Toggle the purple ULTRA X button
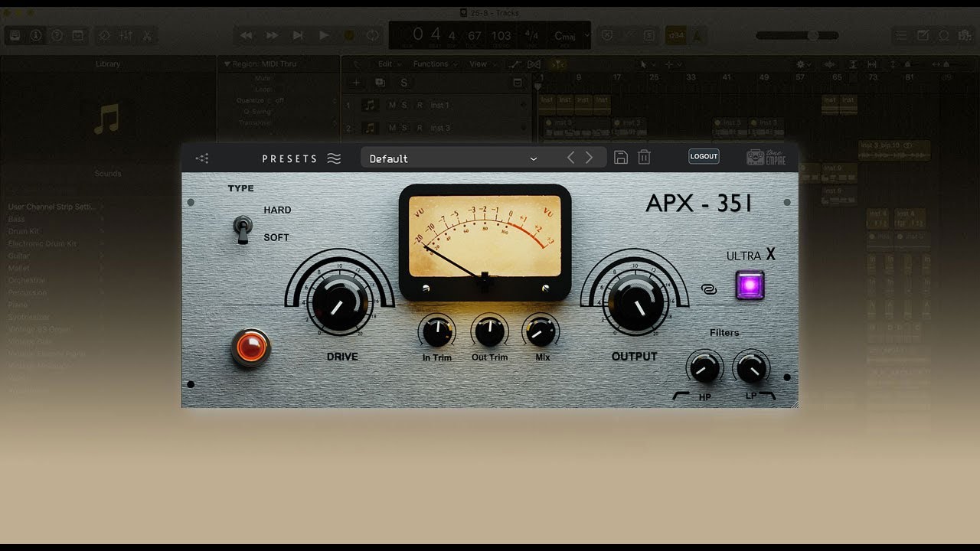Viewport: 980px width, 551px height. point(750,285)
